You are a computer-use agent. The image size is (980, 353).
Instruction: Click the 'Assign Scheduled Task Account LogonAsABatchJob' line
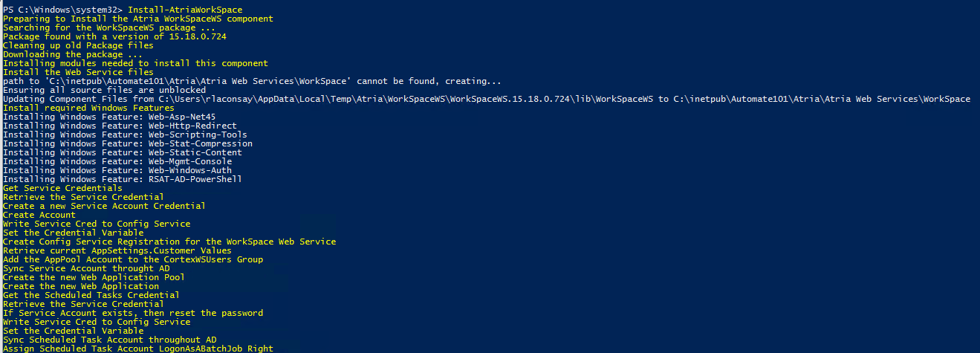[137, 349]
